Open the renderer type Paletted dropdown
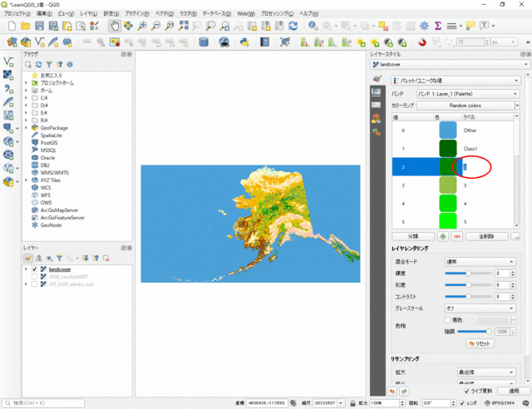Screen dimensions: 532x409 tap(456, 81)
